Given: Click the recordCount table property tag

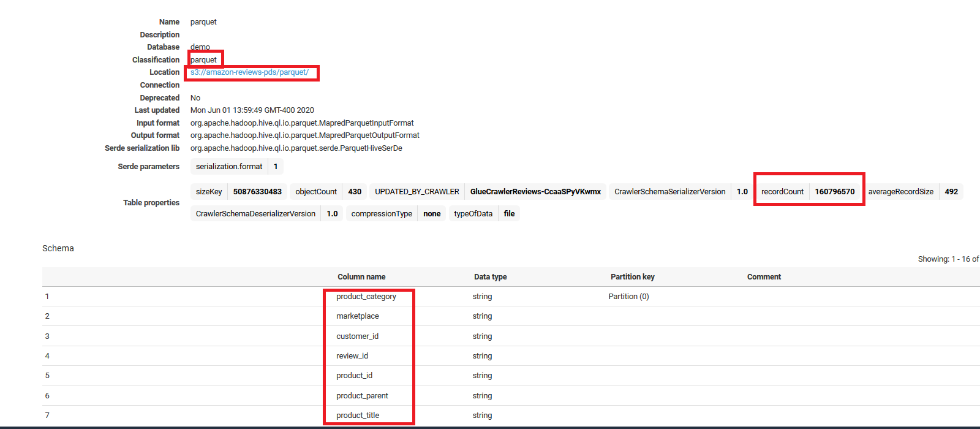Looking at the screenshot, I should tap(782, 192).
